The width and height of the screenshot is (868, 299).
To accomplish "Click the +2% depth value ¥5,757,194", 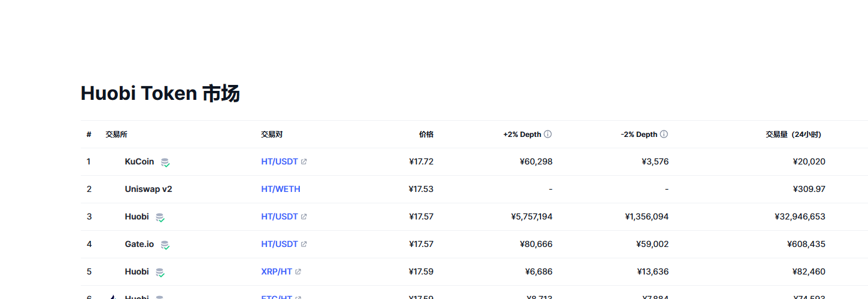I will 532,216.
